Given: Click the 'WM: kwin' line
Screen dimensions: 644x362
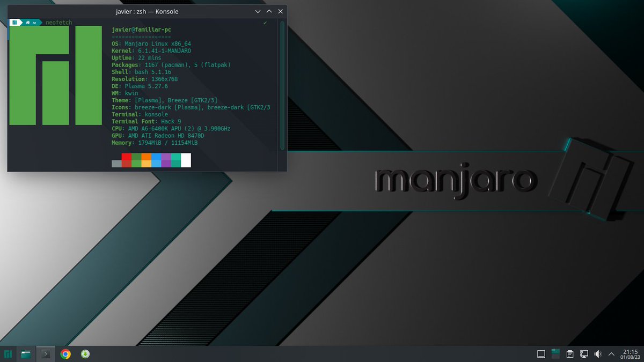Looking at the screenshot, I should [x=125, y=93].
